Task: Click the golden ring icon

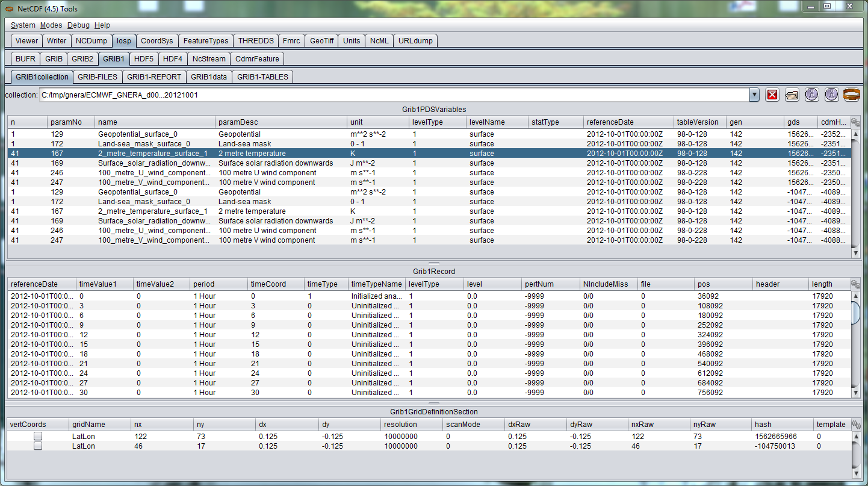Action: click(851, 95)
